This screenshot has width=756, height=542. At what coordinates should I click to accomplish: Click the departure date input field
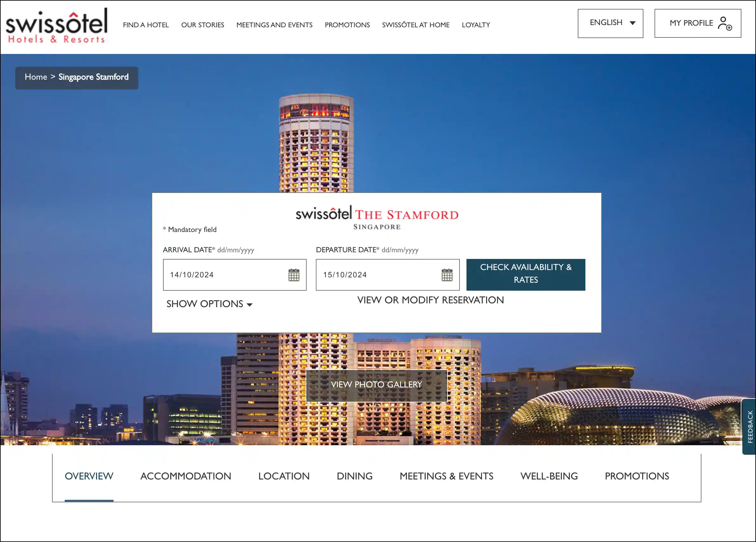click(388, 275)
